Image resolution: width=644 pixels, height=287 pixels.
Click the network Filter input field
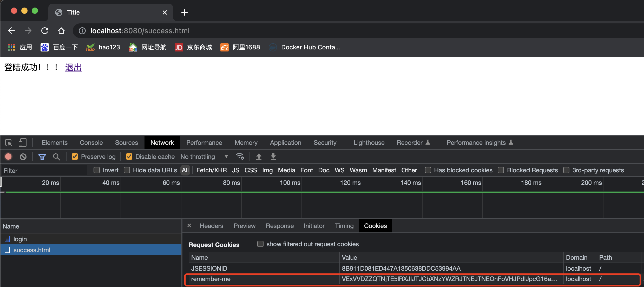point(44,171)
